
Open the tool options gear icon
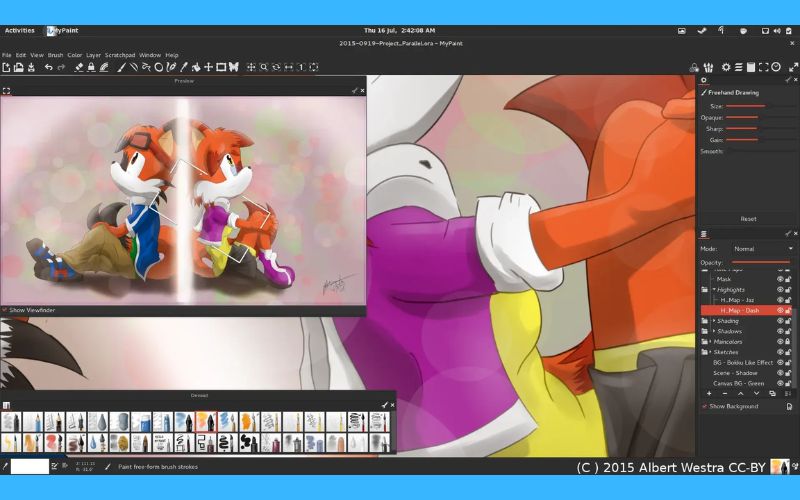pyautogui.click(x=726, y=67)
